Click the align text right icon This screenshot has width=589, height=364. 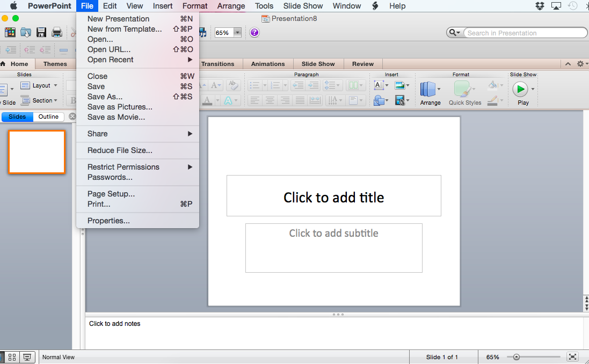tap(285, 100)
